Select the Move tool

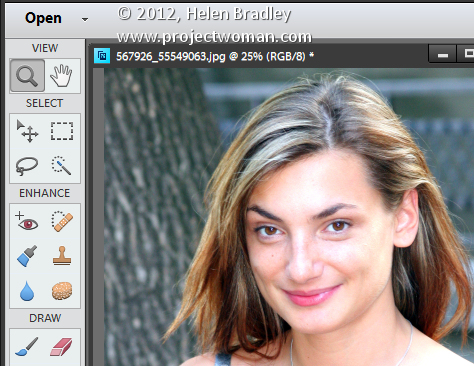[27, 131]
